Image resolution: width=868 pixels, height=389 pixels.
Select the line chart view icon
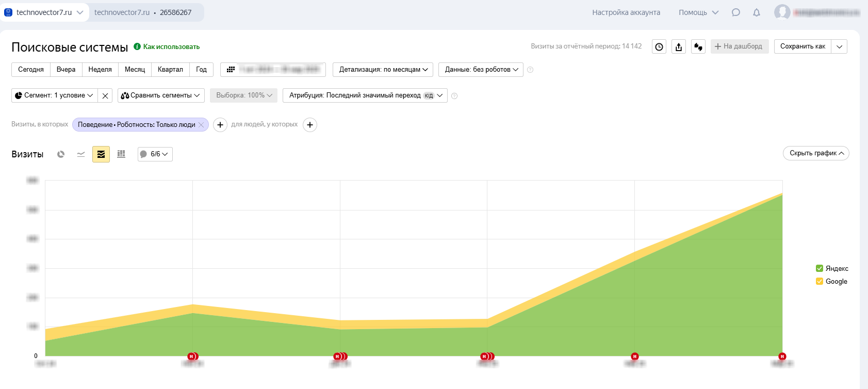pos(81,154)
